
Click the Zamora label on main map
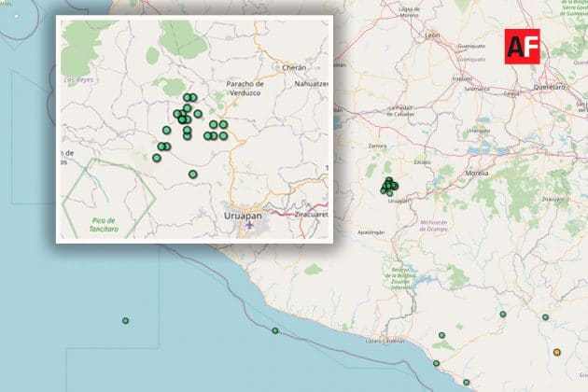click(378, 147)
